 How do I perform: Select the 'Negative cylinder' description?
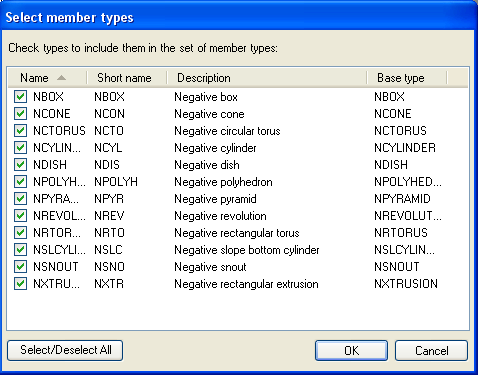[215, 148]
